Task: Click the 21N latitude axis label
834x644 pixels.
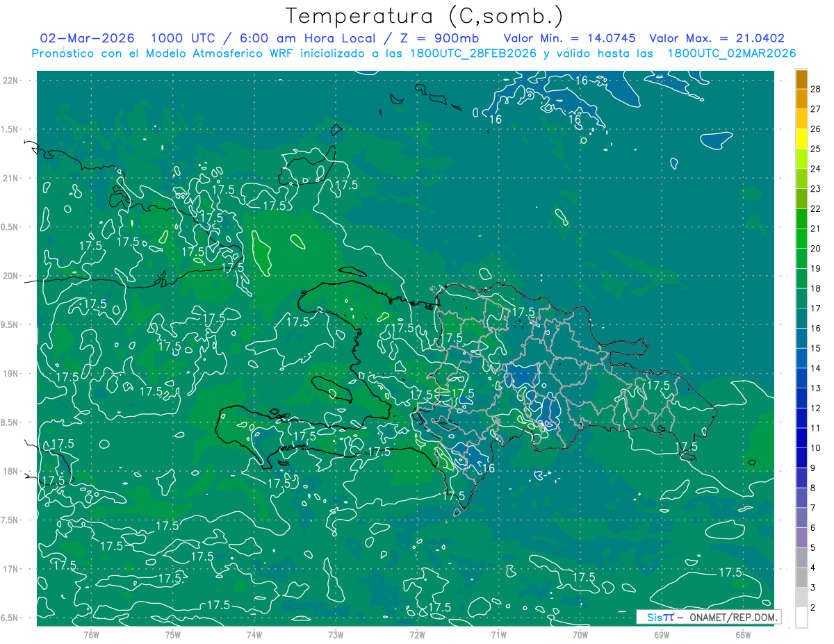Action: (x=11, y=178)
